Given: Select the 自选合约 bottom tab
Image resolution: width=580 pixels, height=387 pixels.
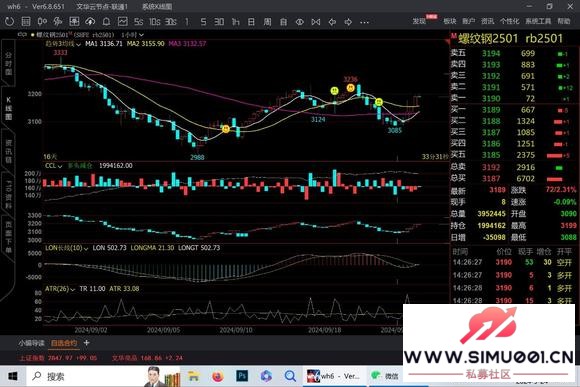Looking at the screenshot, I should click(64, 343).
